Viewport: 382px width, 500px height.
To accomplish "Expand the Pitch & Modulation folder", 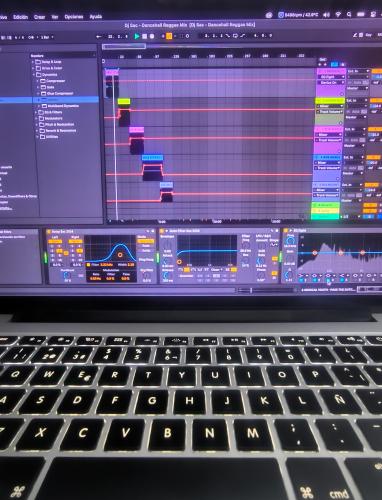I will pos(36,124).
